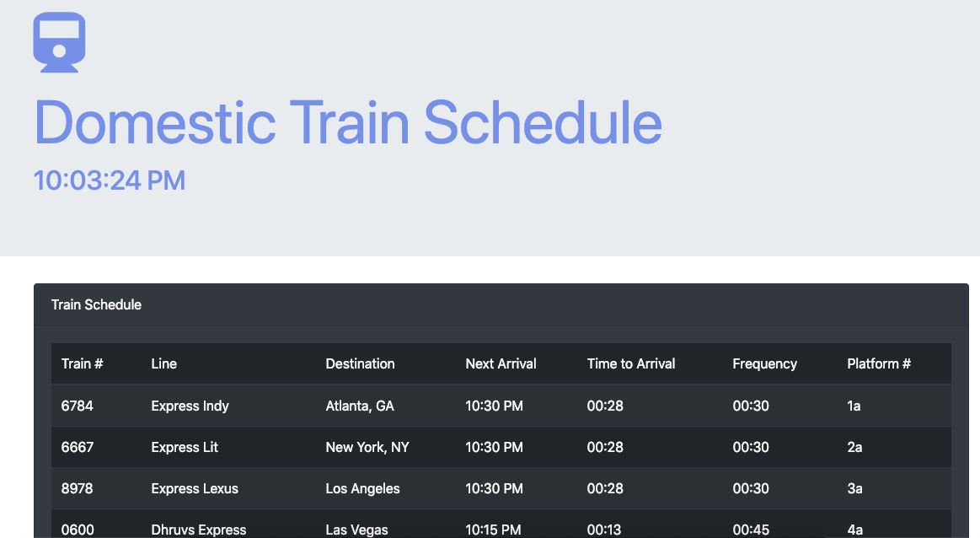Click the Domestic Train Schedule heading
The image size is (980, 538).
347,122
